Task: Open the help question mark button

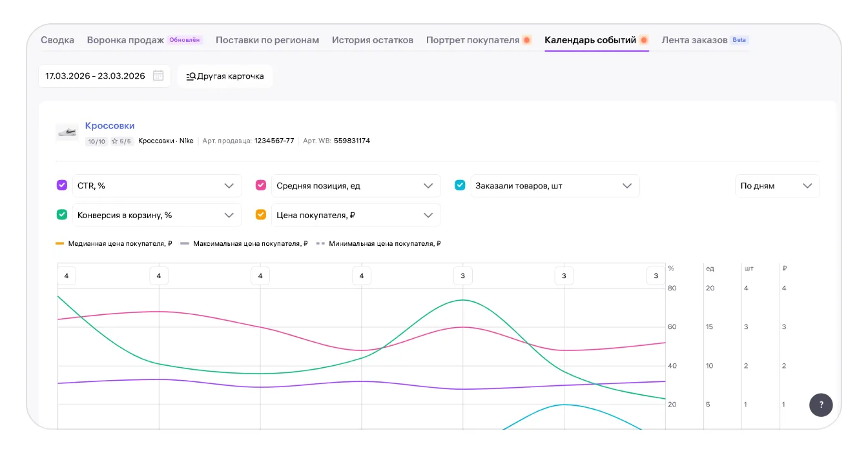Action: click(x=821, y=405)
